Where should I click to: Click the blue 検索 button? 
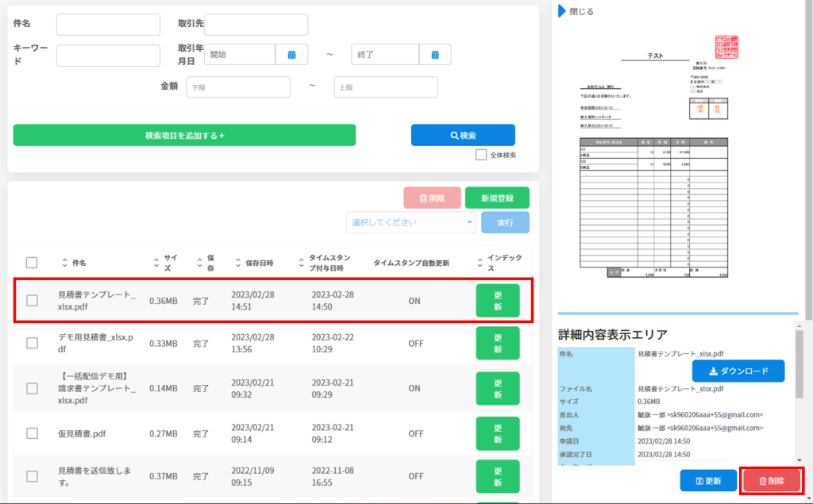tap(463, 136)
